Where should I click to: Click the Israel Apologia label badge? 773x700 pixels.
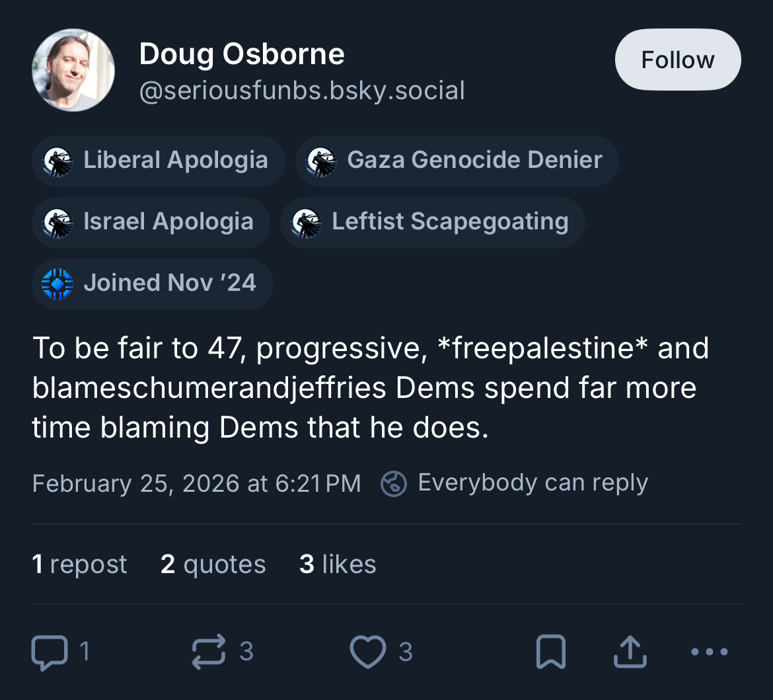coord(151,221)
